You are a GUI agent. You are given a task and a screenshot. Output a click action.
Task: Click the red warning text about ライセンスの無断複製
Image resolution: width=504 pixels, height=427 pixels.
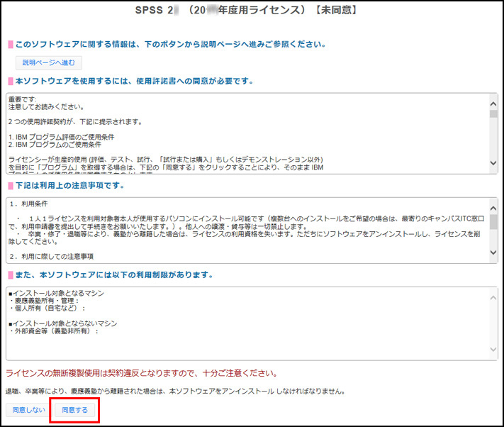coord(142,373)
